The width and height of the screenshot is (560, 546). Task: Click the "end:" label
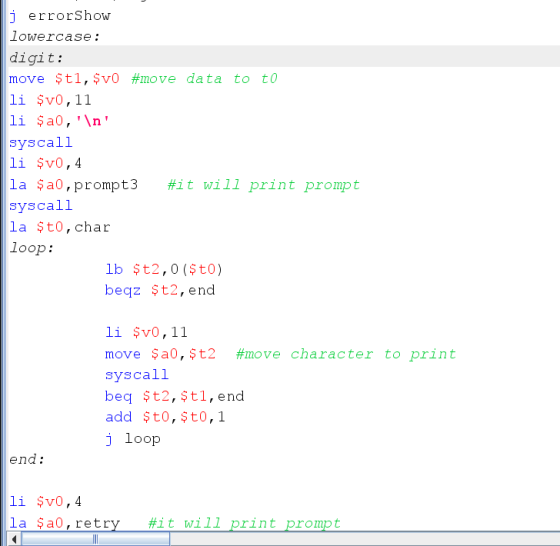[x=27, y=460]
